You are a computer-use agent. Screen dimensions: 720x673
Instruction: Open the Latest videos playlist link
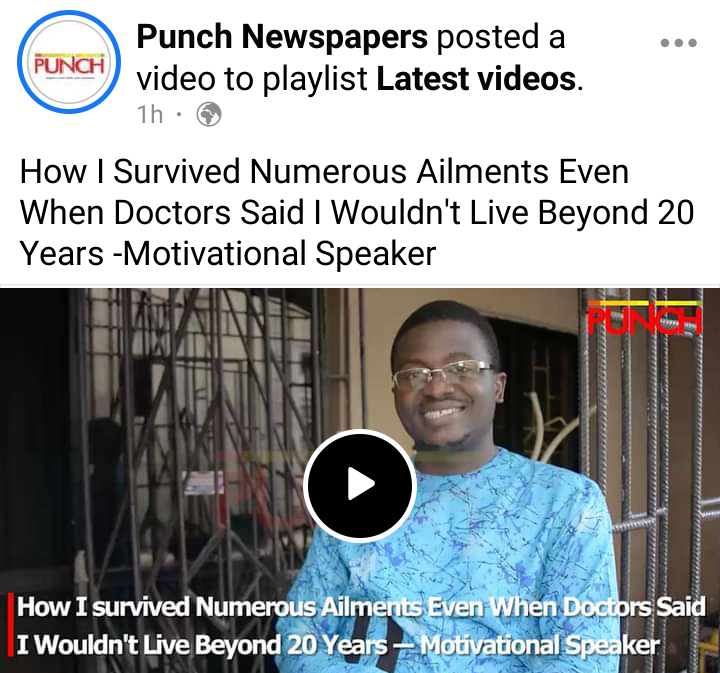[x=476, y=79]
